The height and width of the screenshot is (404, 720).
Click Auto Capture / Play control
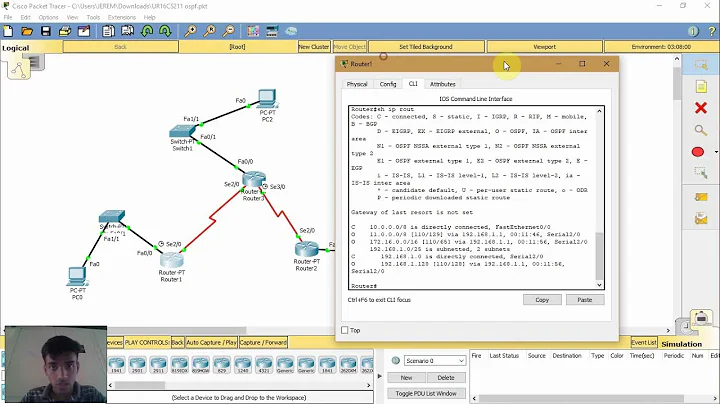click(x=211, y=342)
